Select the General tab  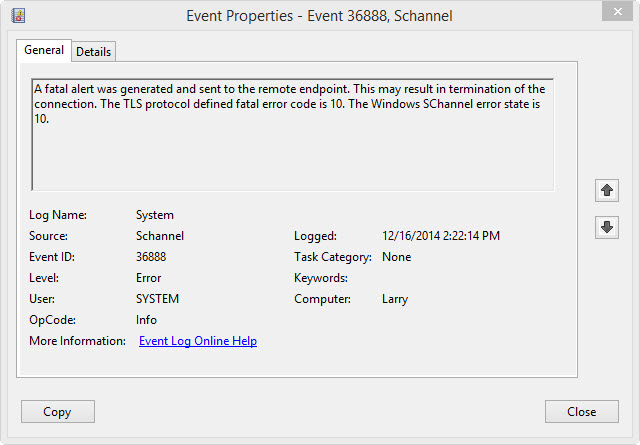[44, 50]
